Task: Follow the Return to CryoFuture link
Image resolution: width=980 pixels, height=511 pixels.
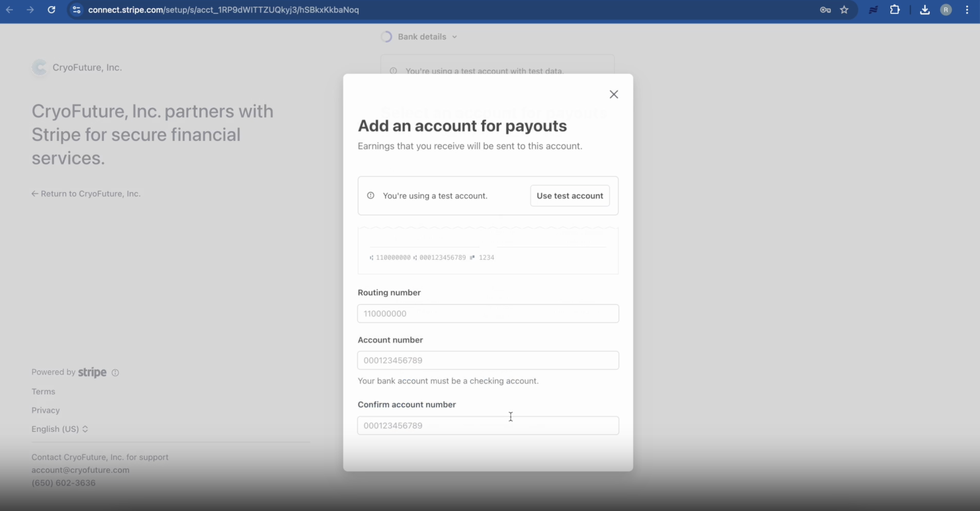Action: point(86,194)
